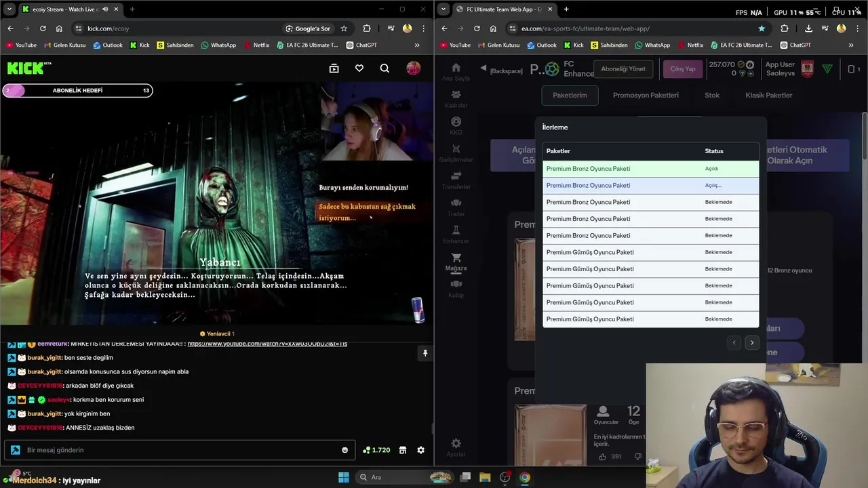Open Kulüp in the FUT sidebar
868x488 pixels.
pos(456,289)
